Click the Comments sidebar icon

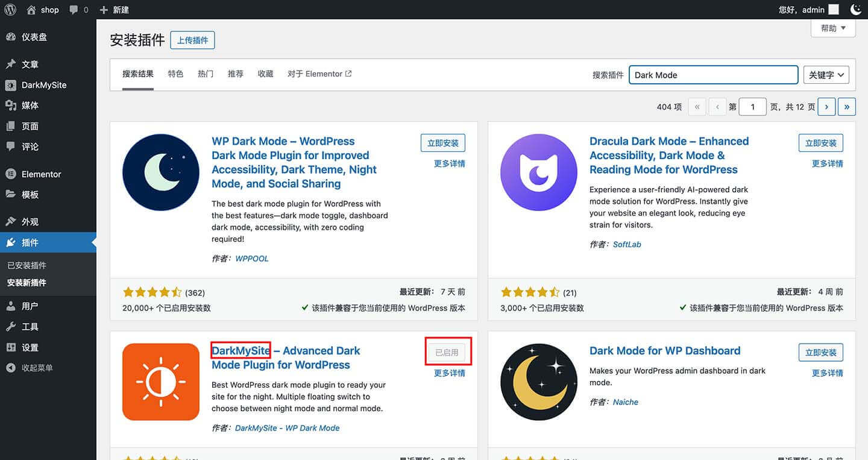point(11,147)
